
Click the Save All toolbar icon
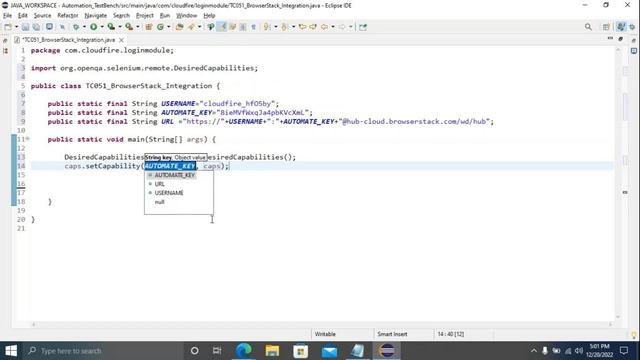36,27
